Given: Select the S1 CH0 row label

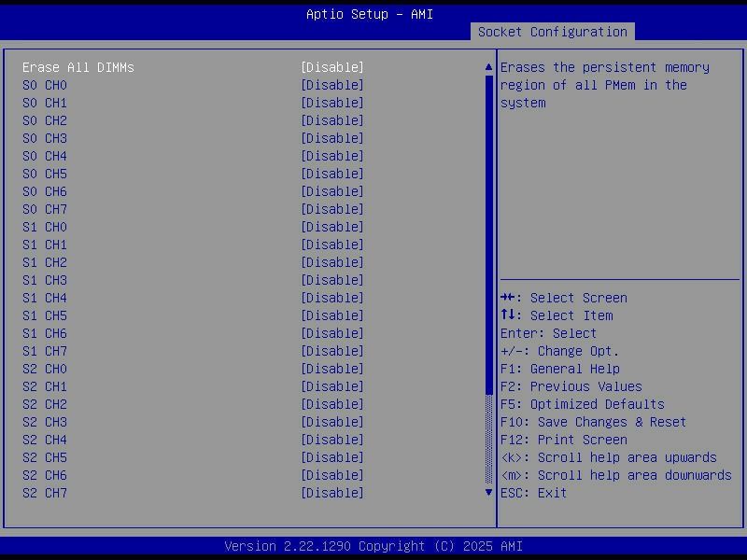Looking at the screenshot, I should 45,227.
